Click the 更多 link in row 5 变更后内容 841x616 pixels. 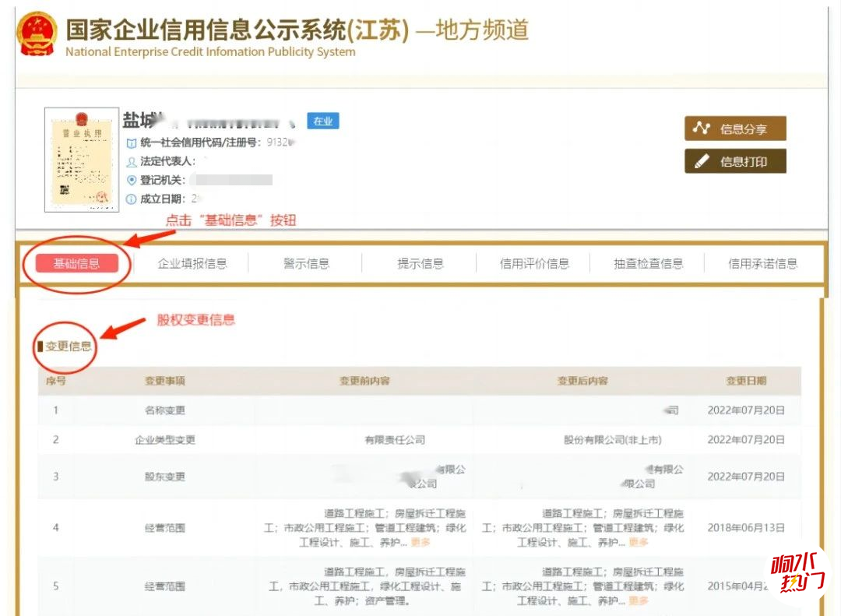(639, 601)
